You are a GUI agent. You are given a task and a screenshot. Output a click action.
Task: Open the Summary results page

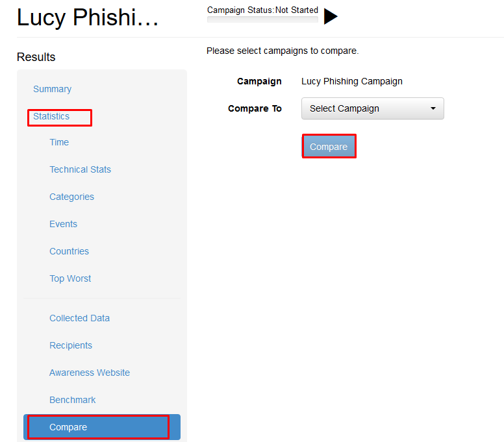[x=53, y=89]
